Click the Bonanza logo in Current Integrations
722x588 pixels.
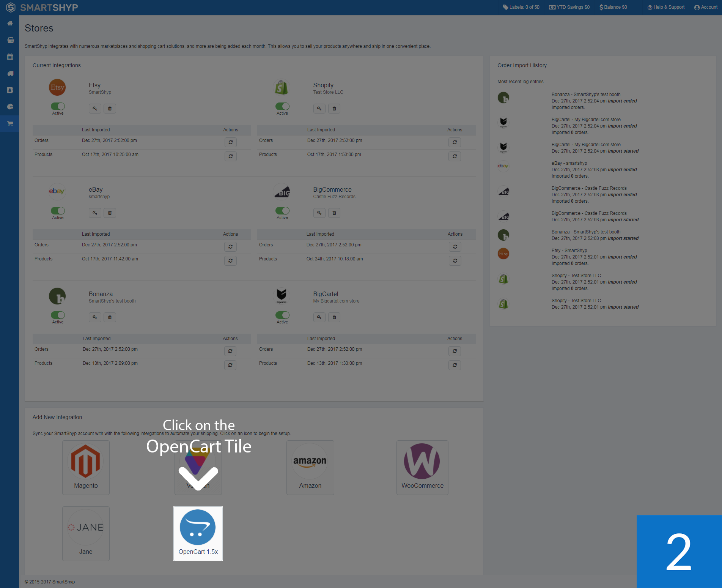(x=57, y=296)
